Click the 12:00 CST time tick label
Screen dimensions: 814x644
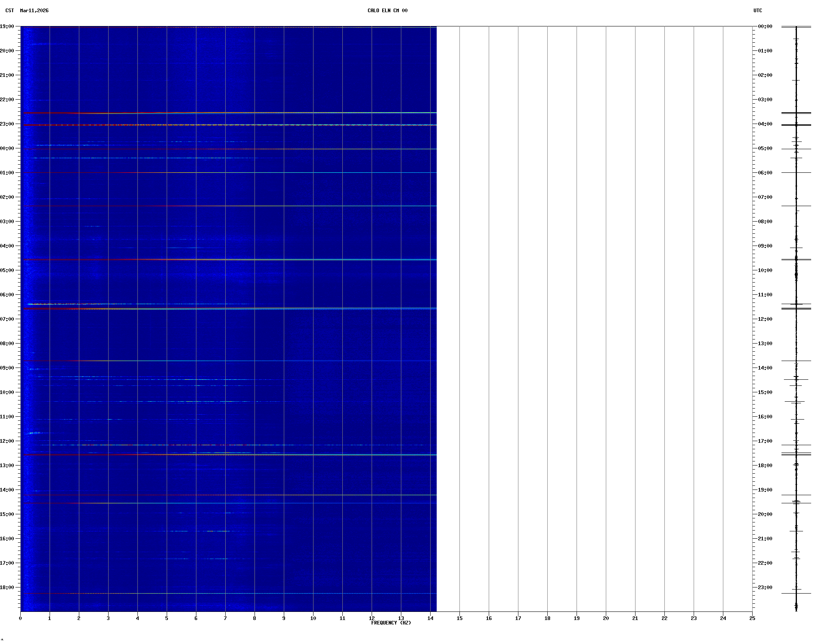click(x=7, y=441)
